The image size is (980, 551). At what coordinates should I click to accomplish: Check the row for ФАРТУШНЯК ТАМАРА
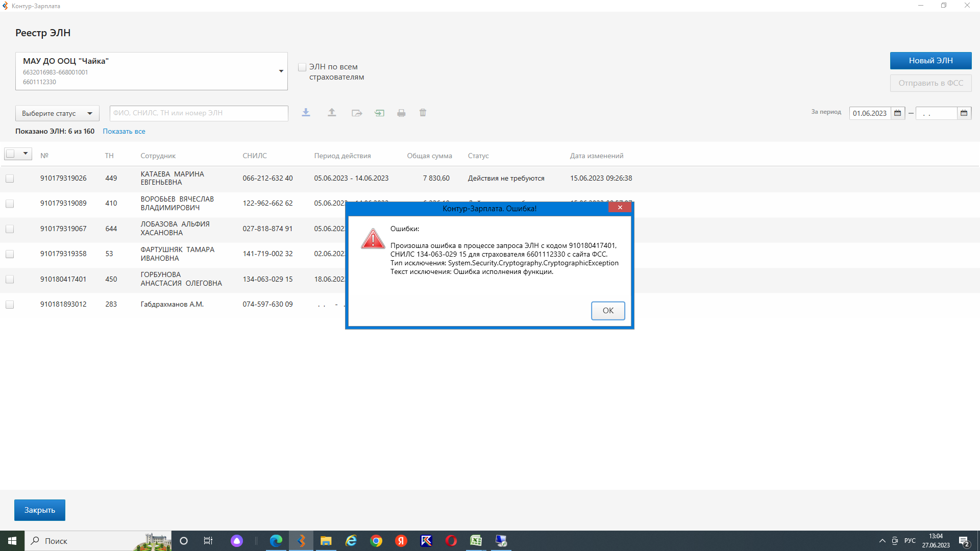click(10, 254)
